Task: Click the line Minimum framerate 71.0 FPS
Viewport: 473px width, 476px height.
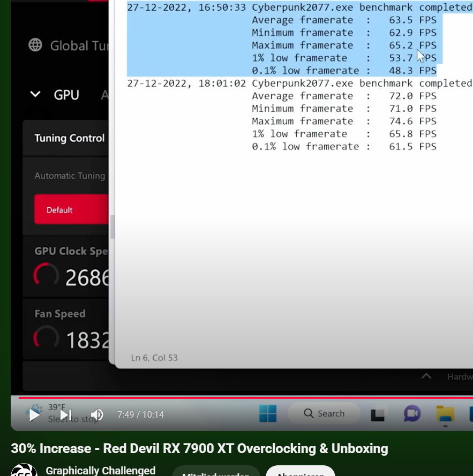Action: (x=344, y=109)
